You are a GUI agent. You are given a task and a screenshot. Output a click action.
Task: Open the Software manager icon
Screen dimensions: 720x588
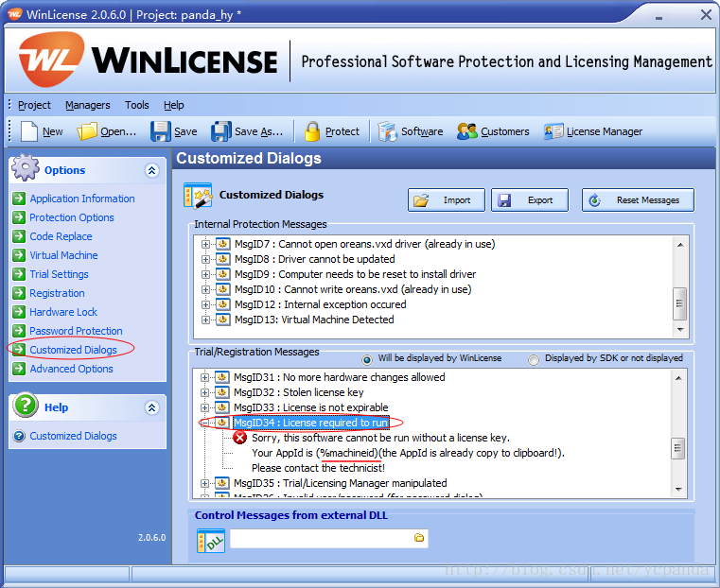387,131
